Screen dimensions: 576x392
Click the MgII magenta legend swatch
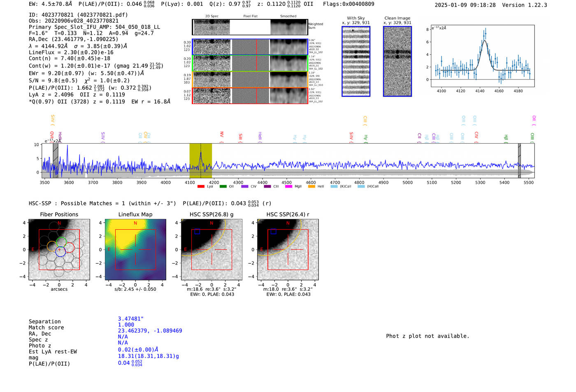[289, 186]
